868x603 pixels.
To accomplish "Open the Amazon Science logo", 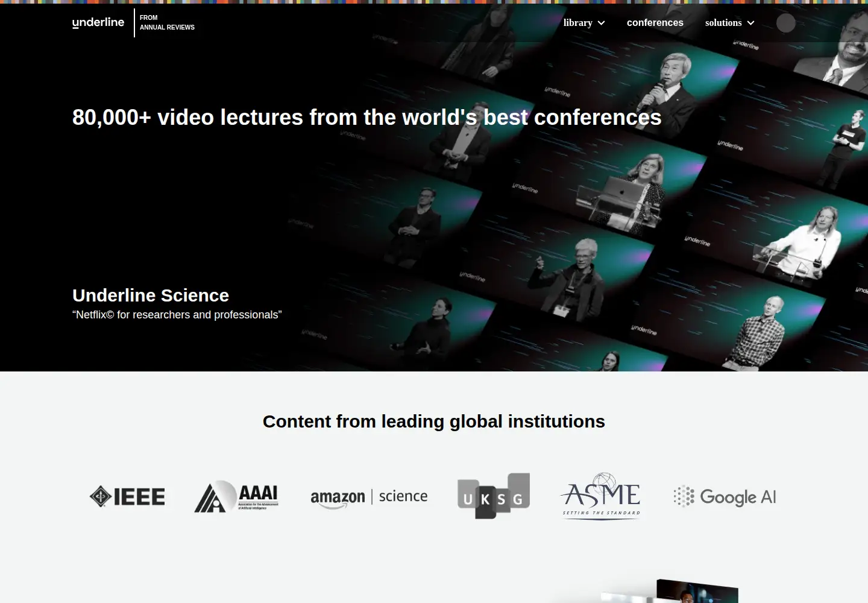I will pyautogui.click(x=369, y=497).
